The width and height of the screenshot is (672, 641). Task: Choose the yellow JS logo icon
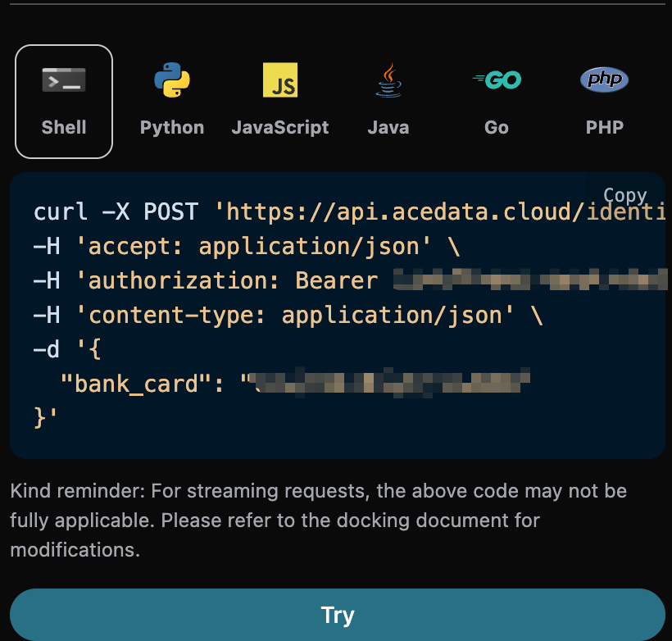click(280, 80)
